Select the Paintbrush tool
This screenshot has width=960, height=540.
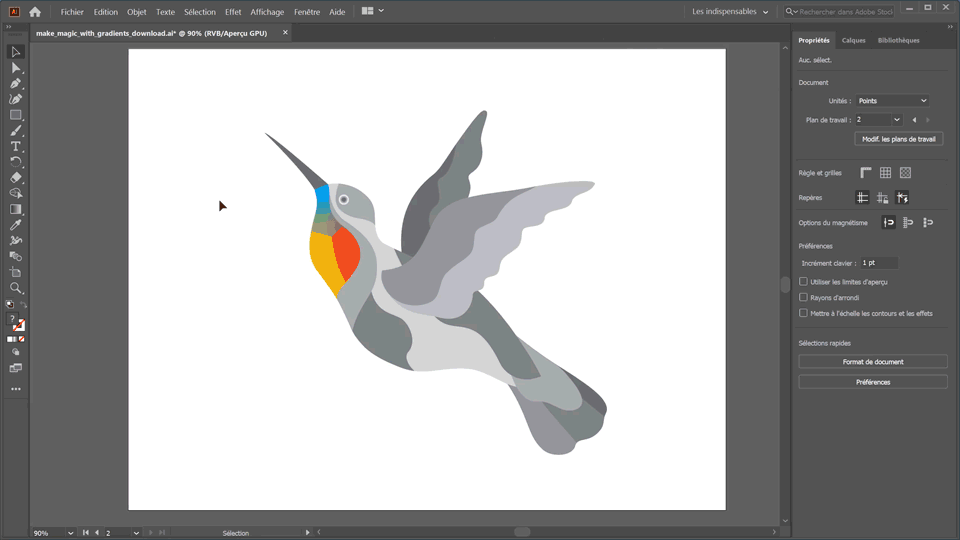[x=16, y=130]
